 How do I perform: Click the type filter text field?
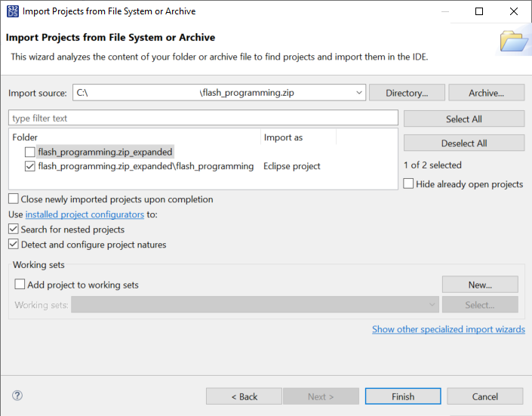click(x=203, y=119)
